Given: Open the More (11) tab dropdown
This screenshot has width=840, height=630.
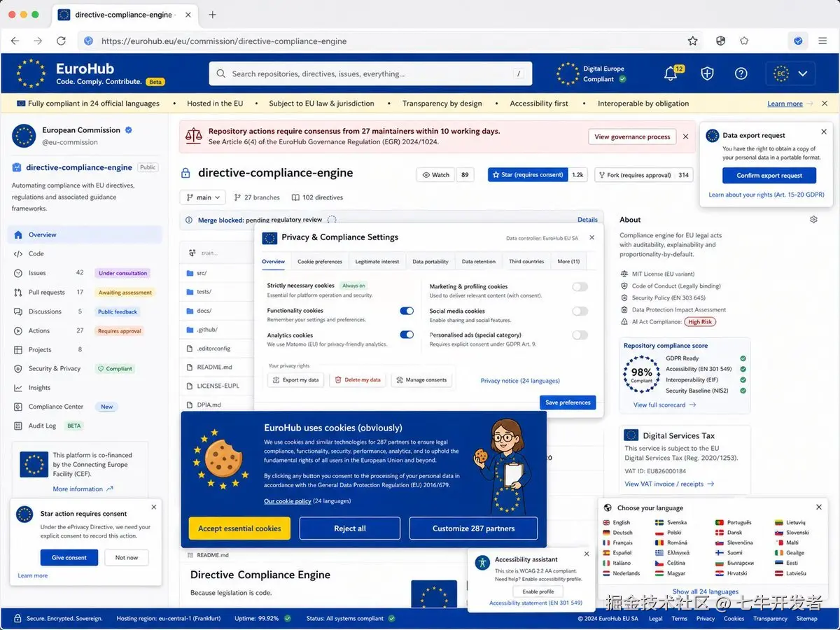Looking at the screenshot, I should pyautogui.click(x=568, y=261).
